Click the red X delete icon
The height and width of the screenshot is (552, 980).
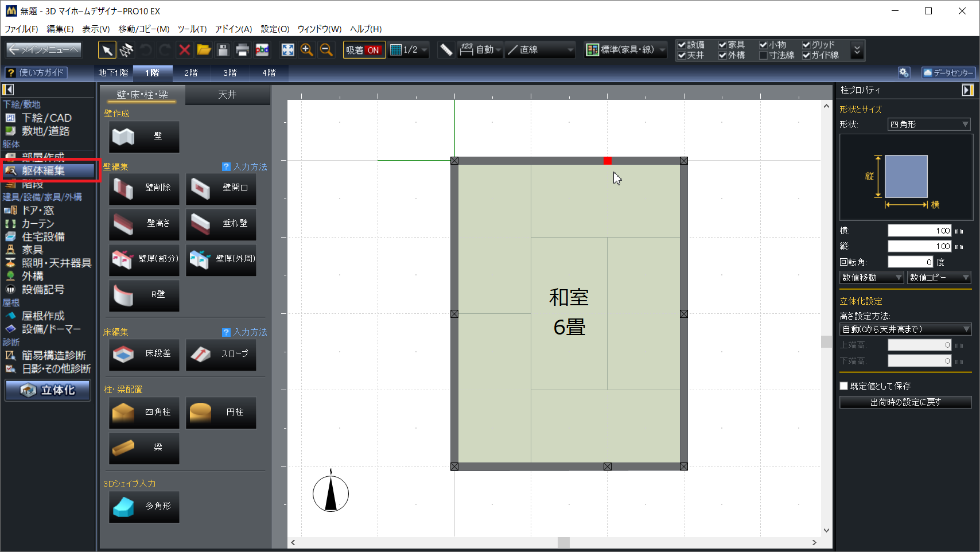point(184,50)
